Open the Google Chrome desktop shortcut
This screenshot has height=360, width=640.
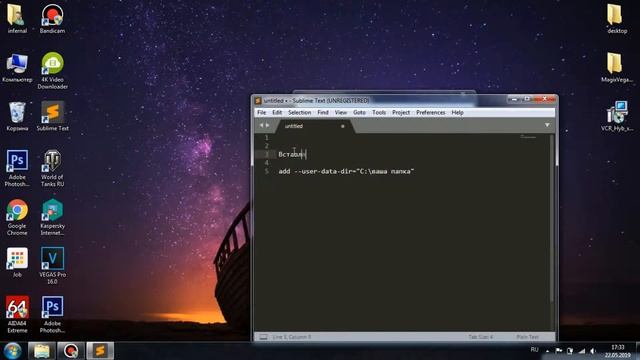(x=17, y=217)
